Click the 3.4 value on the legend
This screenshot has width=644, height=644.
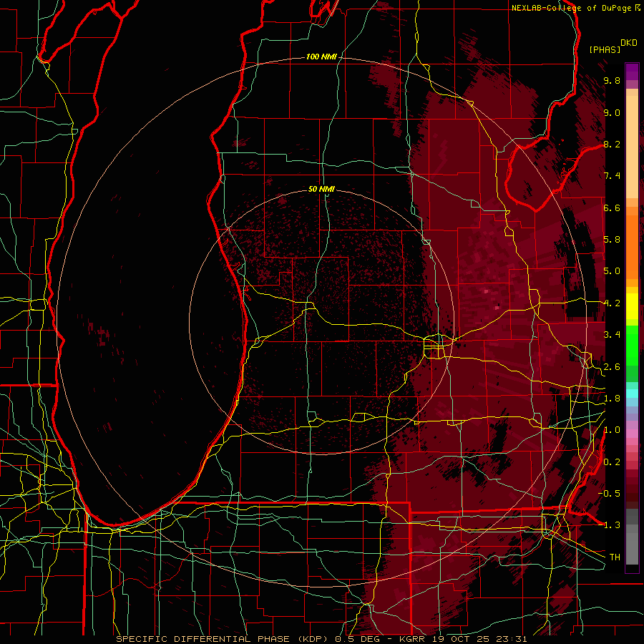(612, 335)
